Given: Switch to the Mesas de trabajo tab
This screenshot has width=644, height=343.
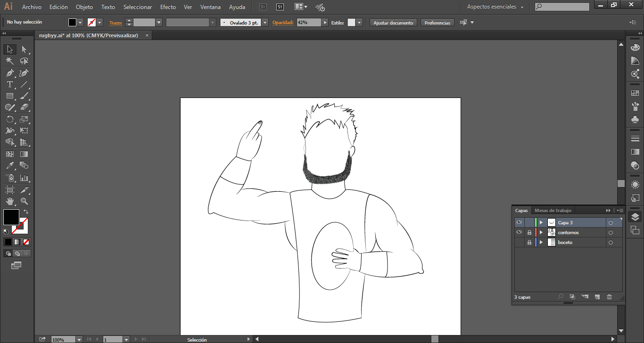Looking at the screenshot, I should pos(553,211).
